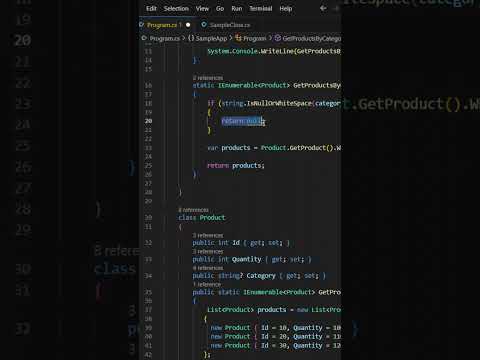
Task: Click the references lens above the Category property
Action: click(208, 268)
